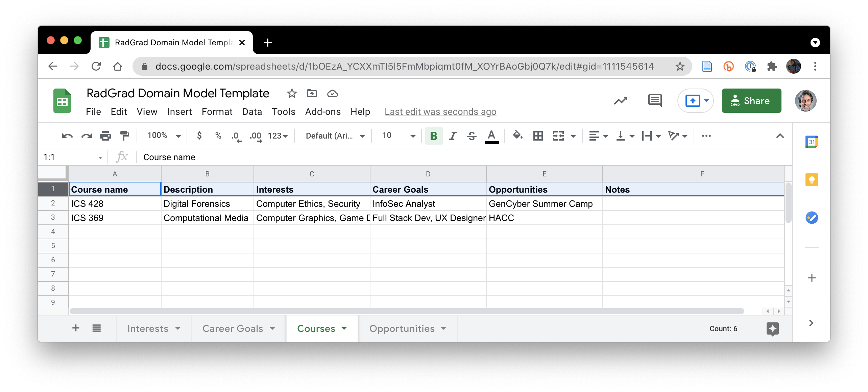Show more toolbar options
Image resolution: width=868 pixels, height=392 pixels.
pos(706,136)
